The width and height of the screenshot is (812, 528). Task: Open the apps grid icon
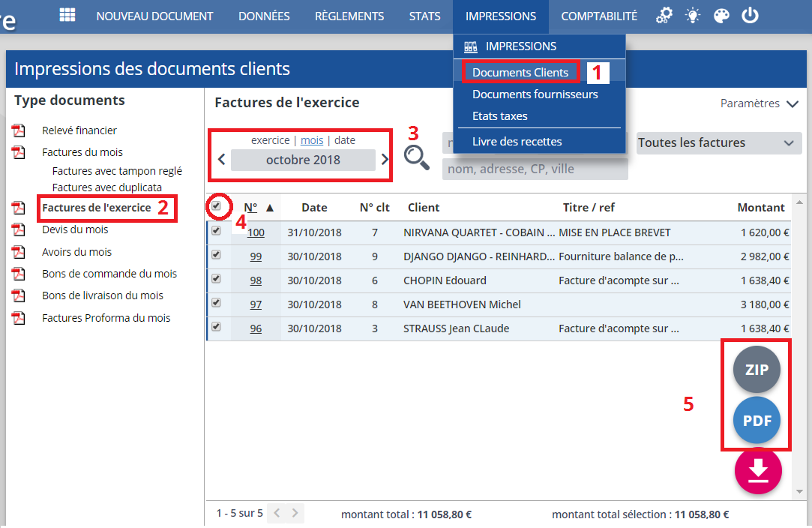[67, 16]
